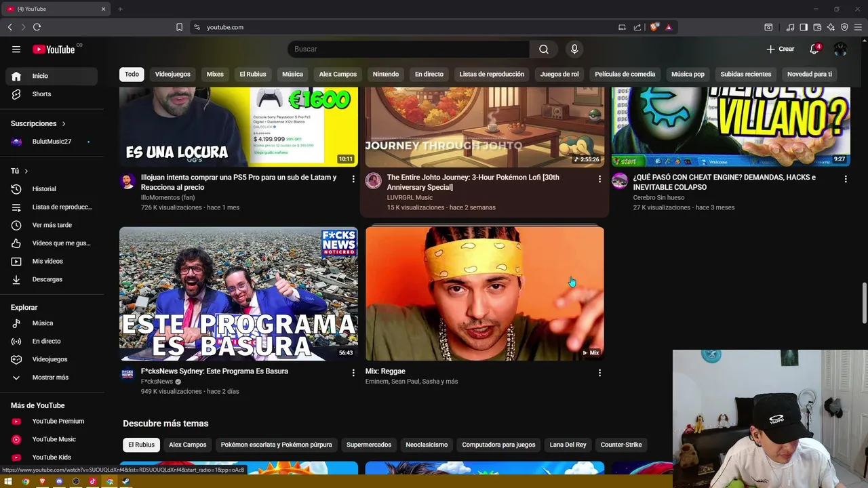Screen dimensions: 868x488
Task: Open the LUVRGRL Music channel link
Action: click(x=410, y=197)
